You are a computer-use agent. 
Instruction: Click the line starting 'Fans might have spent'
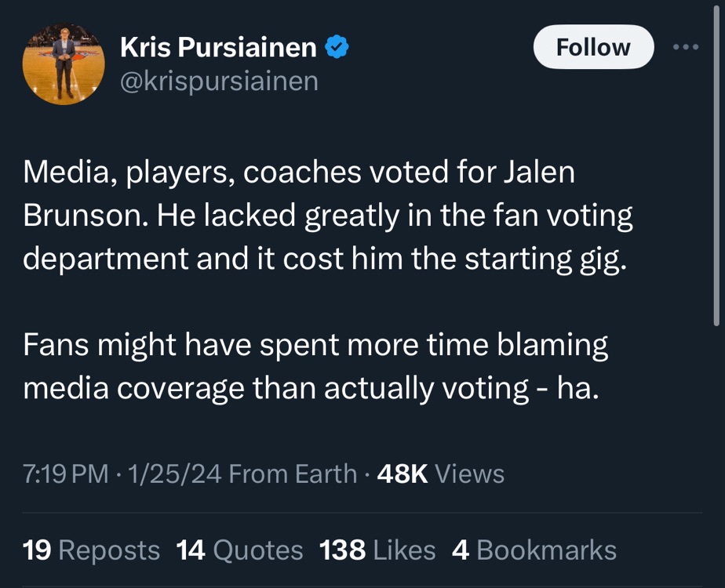(315, 345)
